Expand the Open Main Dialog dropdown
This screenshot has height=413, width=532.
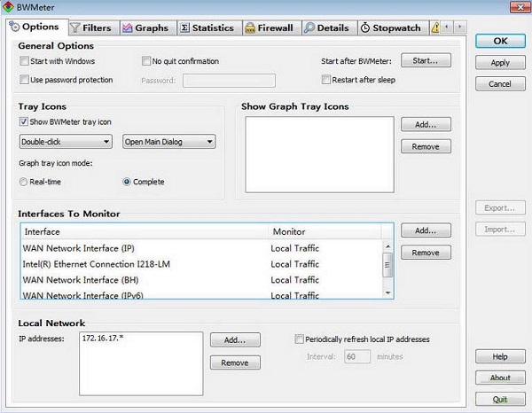pyautogui.click(x=168, y=142)
